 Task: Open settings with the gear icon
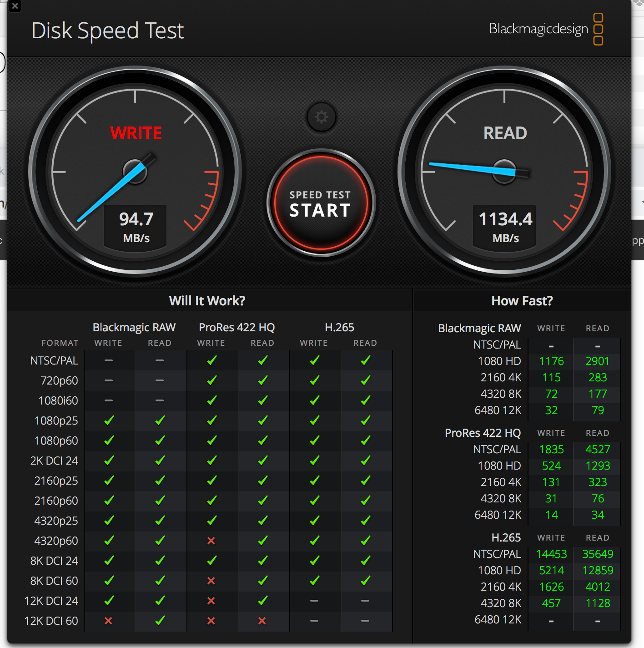[322, 117]
